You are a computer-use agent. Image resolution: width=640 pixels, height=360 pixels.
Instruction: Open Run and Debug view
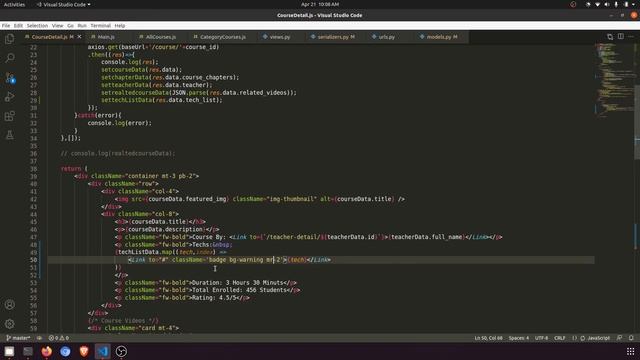pos(9,97)
